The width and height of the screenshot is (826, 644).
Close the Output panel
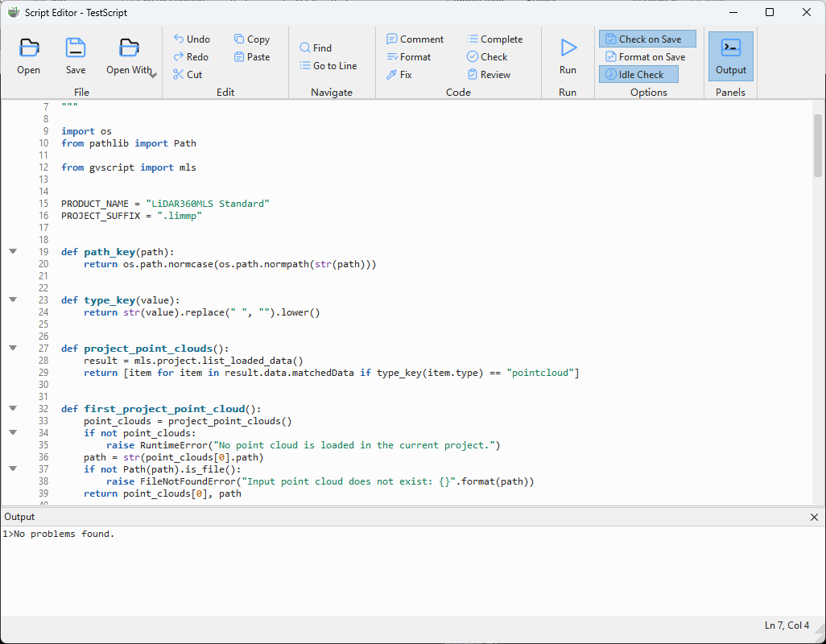814,517
